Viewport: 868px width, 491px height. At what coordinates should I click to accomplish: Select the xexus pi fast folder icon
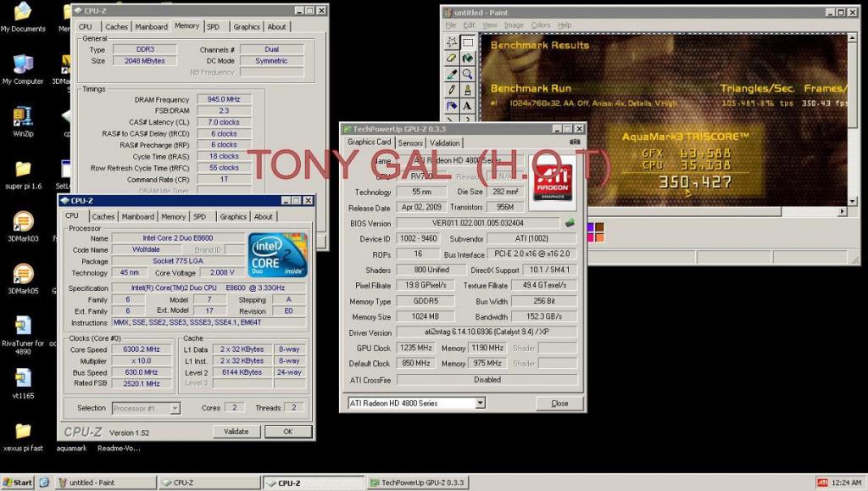[x=23, y=436]
